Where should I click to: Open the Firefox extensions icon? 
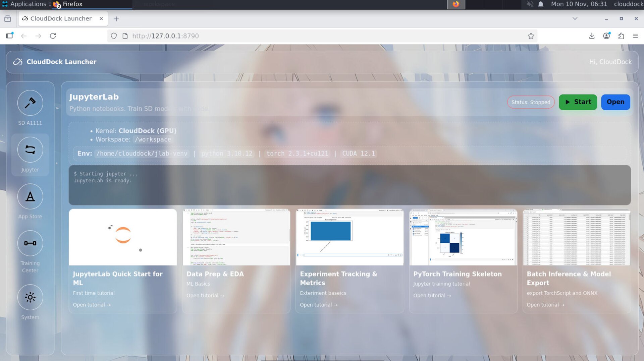(621, 36)
